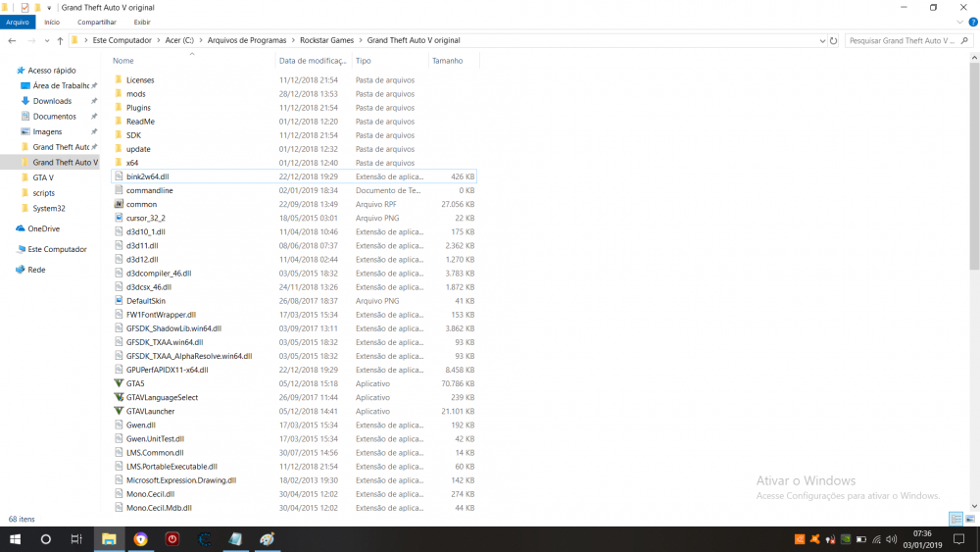Select the x64 folder icon
The width and height of the screenshot is (980, 552).
(119, 163)
